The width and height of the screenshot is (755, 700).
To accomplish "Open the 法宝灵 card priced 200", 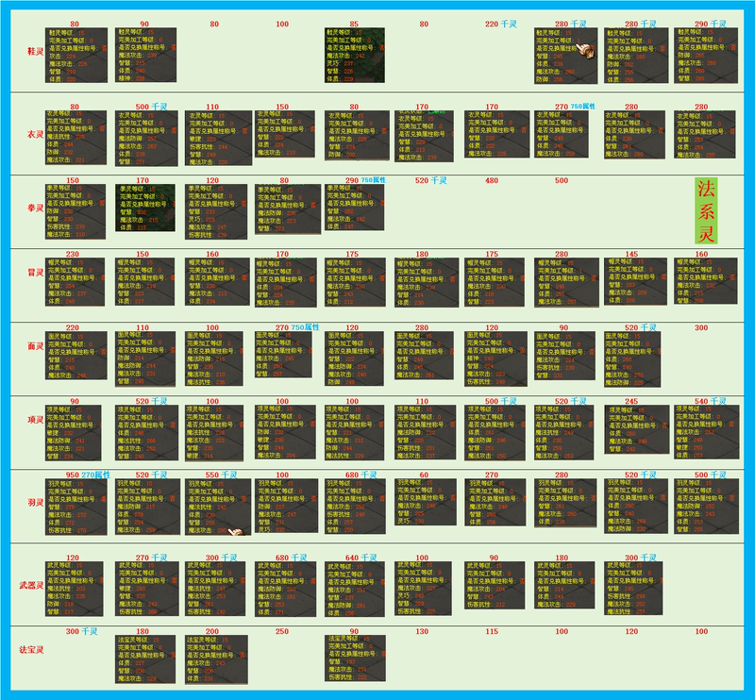I will tap(216, 659).
